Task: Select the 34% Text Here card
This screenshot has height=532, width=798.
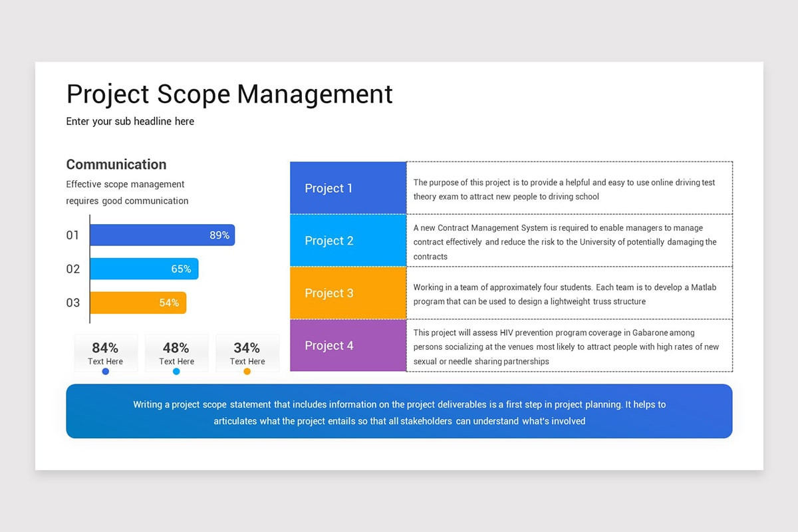Action: click(247, 353)
